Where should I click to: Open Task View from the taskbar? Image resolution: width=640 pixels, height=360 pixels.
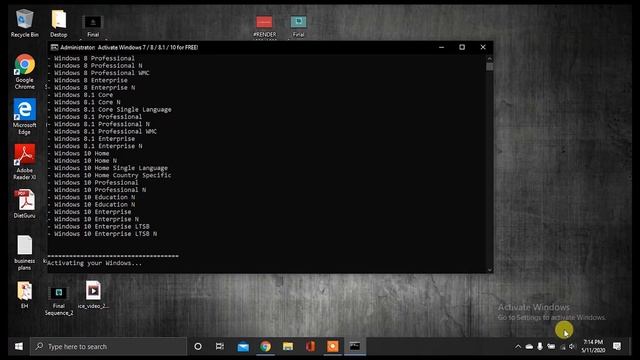tap(220, 347)
